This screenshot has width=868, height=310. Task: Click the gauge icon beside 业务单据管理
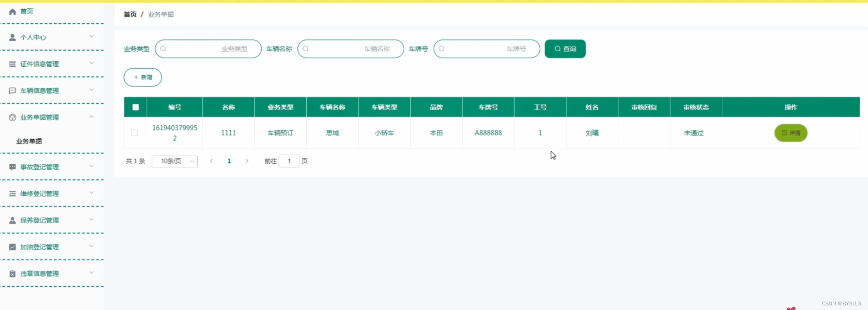pos(13,117)
